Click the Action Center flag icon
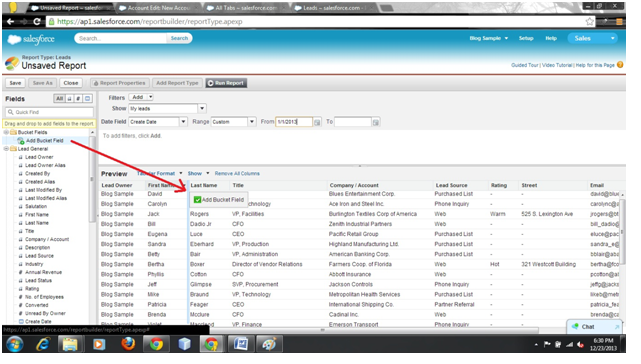This screenshot has width=641, height=364. [547, 345]
